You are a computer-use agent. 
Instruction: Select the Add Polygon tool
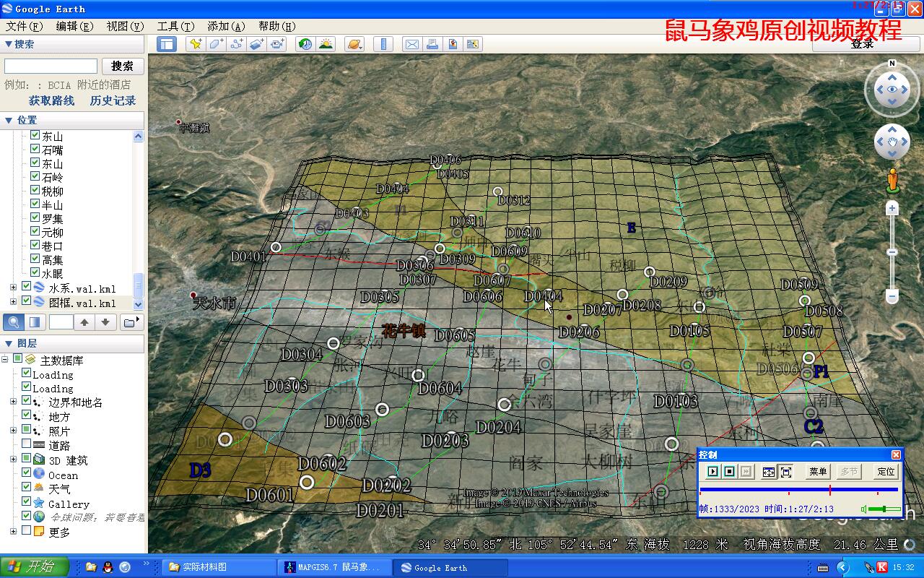click(216, 44)
